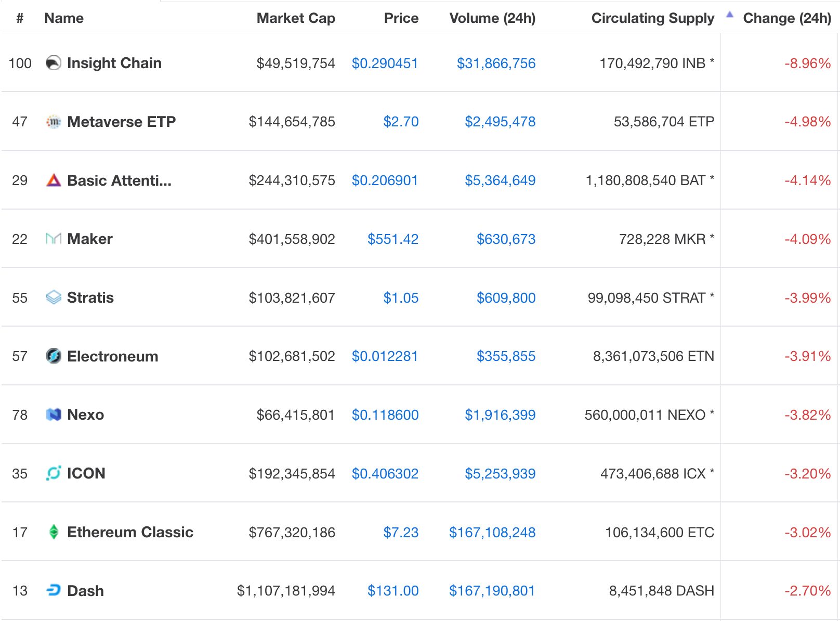The image size is (840, 621).
Task: Open Insight Chain volume $31,866,756 link
Action: coord(496,63)
